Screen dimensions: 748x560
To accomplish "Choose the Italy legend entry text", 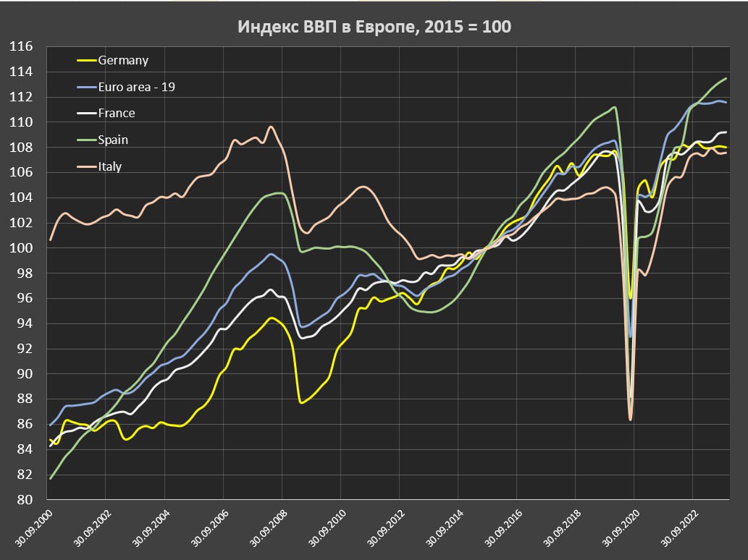I will click(109, 166).
